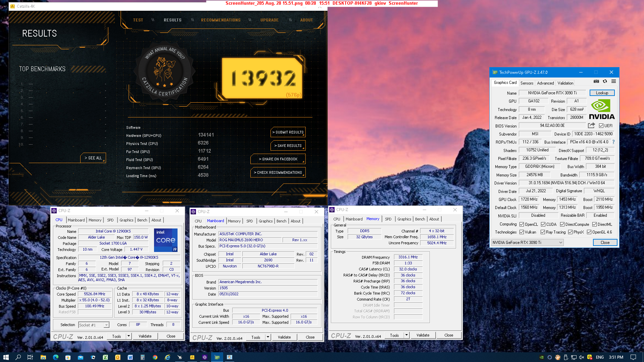Open the Catzilla TEST menu

click(x=138, y=20)
